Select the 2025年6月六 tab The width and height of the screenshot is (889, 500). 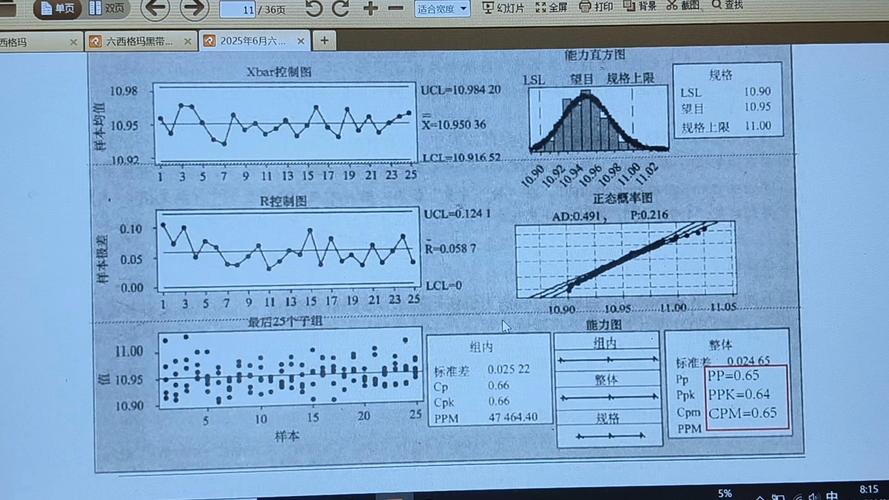(x=253, y=41)
